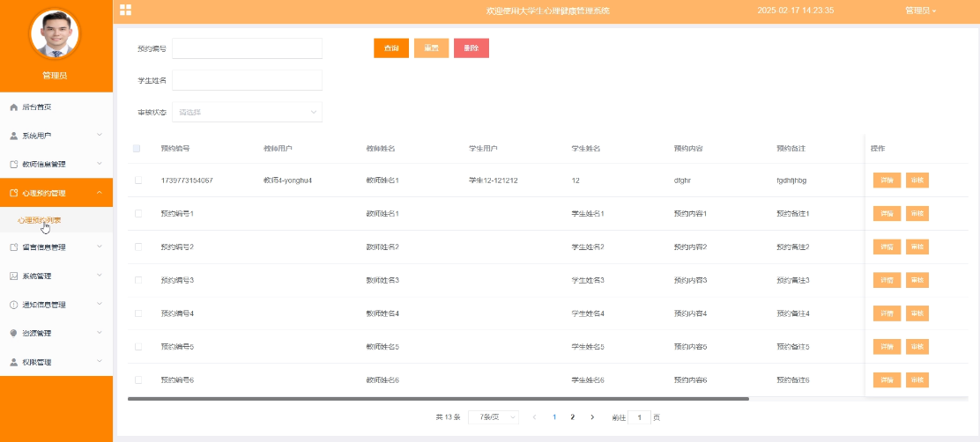Click 审核 for the 预约编号6 row

click(x=917, y=379)
